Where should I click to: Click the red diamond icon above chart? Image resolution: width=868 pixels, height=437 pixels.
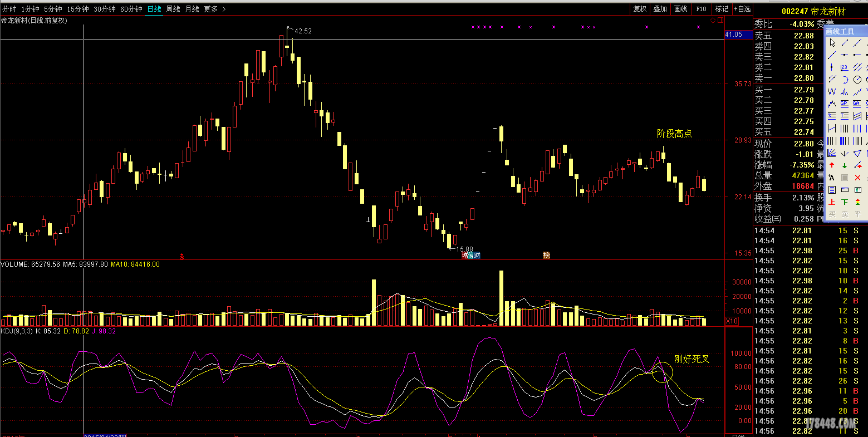coord(713,20)
